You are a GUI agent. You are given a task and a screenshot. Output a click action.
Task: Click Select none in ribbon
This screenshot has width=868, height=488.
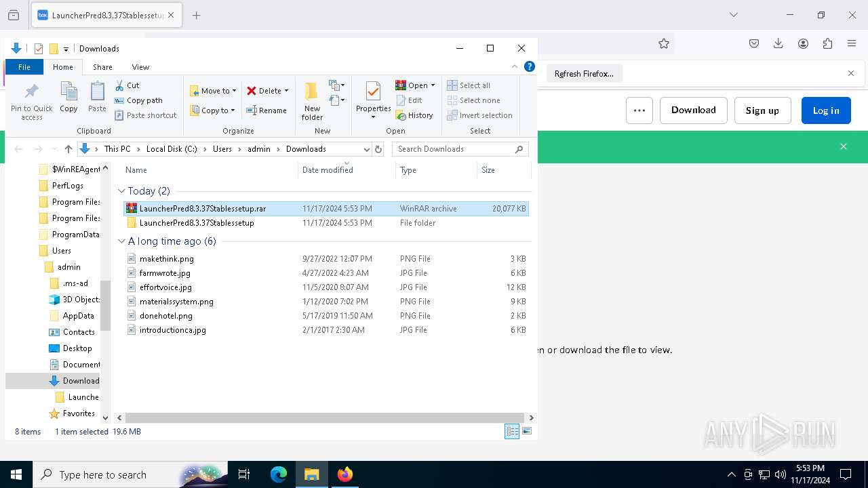point(473,100)
